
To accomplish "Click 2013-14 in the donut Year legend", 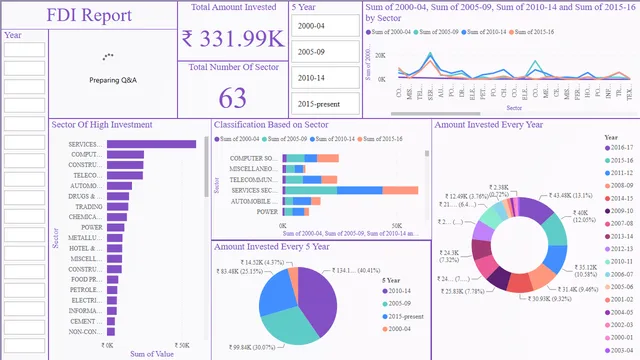I will pyautogui.click(x=619, y=236).
